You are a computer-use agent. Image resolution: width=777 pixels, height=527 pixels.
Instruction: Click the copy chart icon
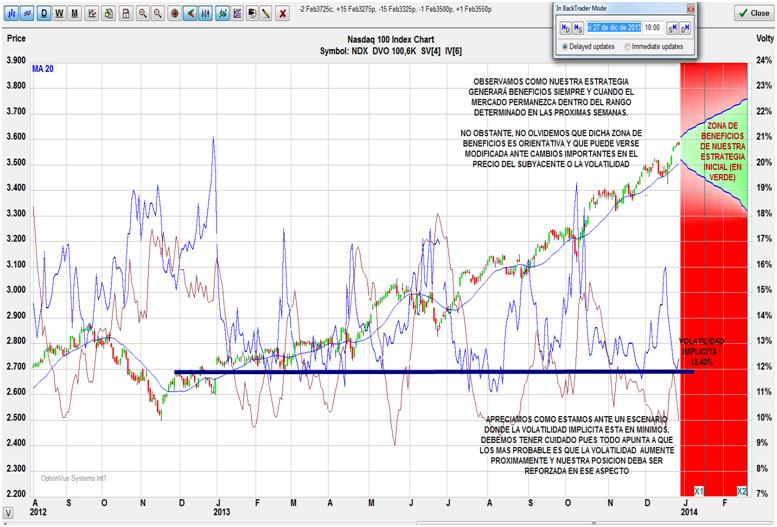coord(109,13)
